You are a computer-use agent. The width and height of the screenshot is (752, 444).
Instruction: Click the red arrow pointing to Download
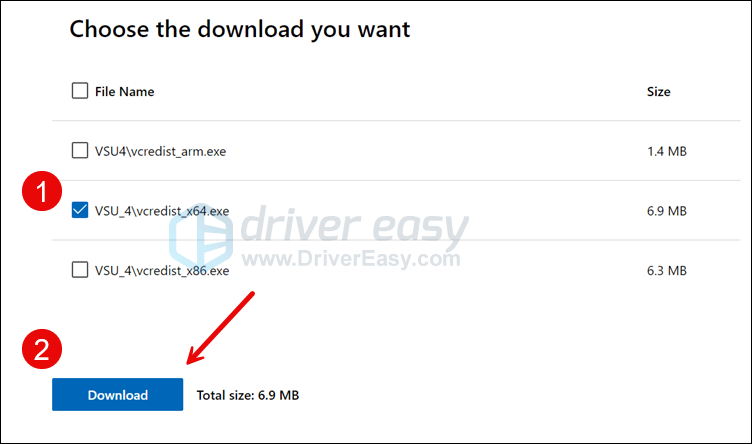(x=220, y=328)
